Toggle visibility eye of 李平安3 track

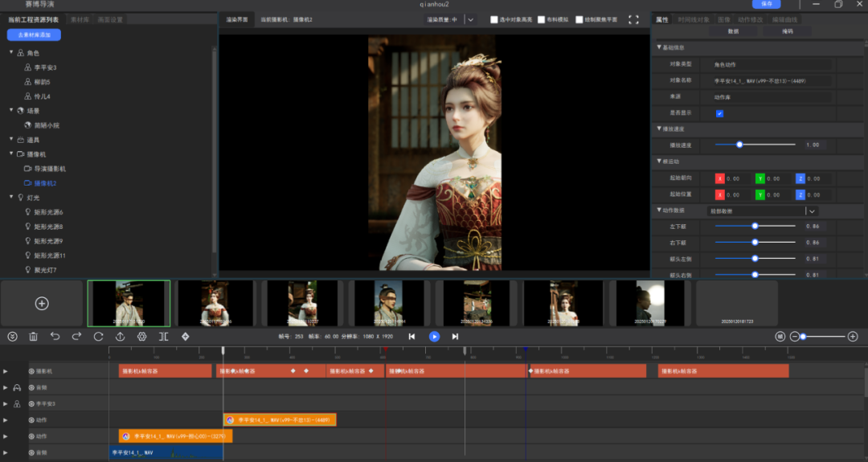pos(31,404)
